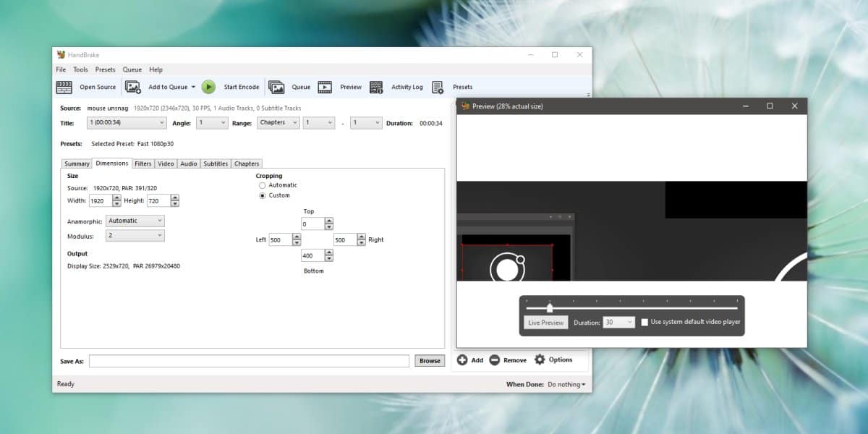Click the Save As path field

(249, 361)
